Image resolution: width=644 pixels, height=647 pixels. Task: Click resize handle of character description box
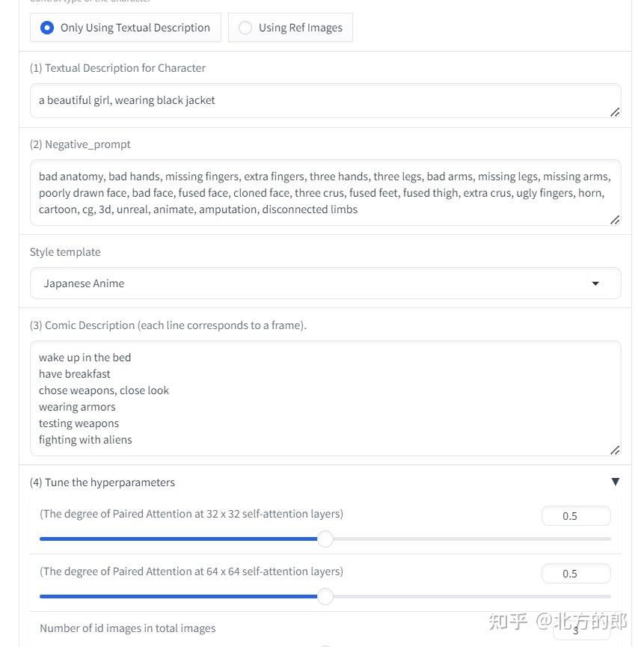coord(614,112)
